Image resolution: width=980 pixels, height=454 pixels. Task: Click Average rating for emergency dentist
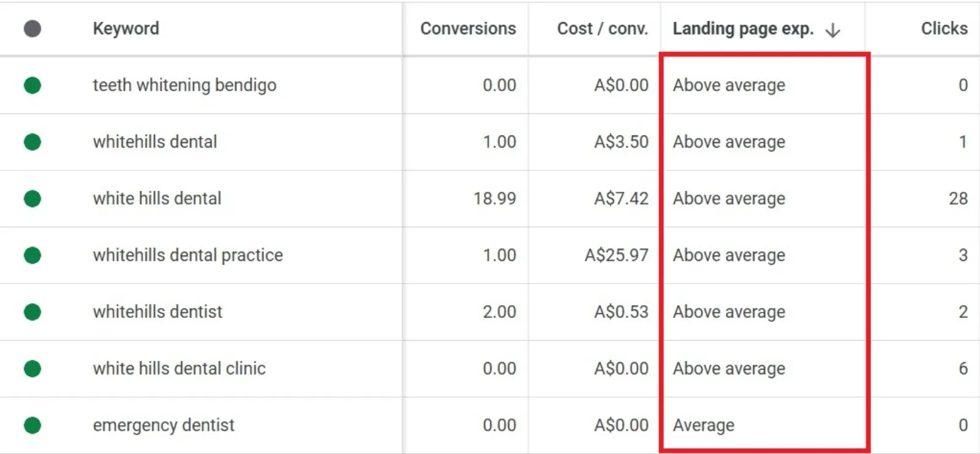point(704,425)
